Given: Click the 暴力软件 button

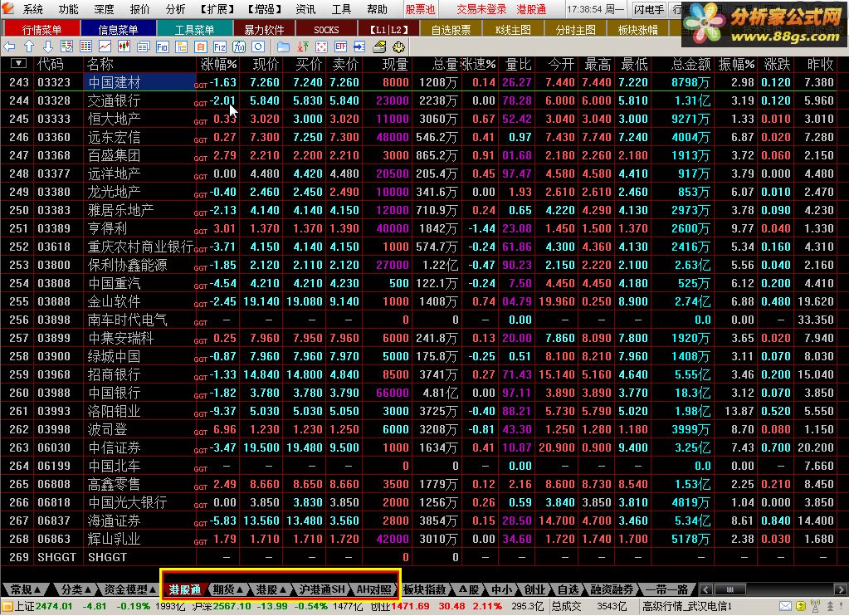Looking at the screenshot, I should 264,29.
